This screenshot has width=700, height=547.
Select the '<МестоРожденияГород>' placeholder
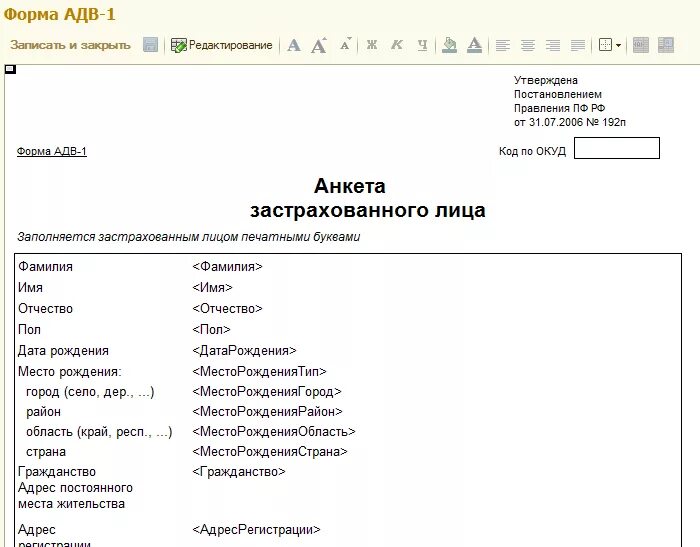(267, 392)
